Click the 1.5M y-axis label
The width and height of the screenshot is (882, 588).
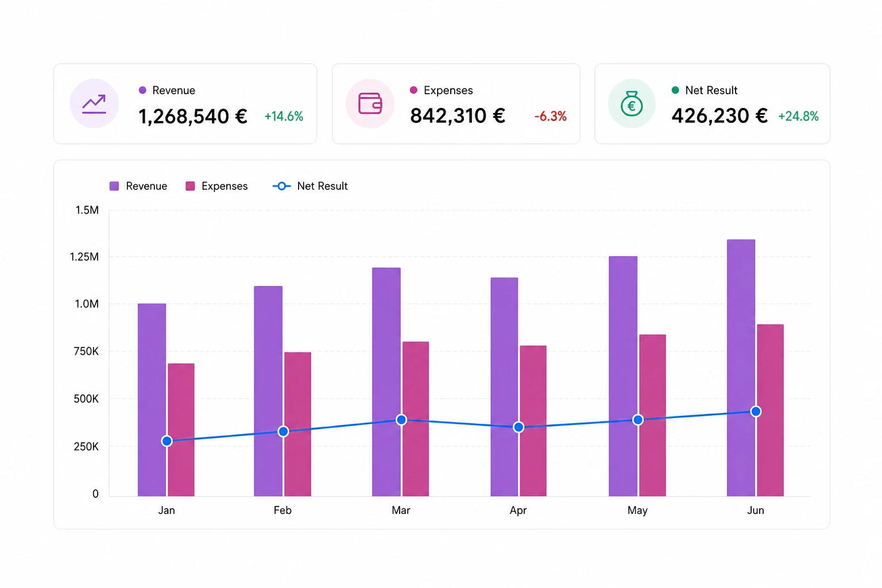tap(87, 210)
